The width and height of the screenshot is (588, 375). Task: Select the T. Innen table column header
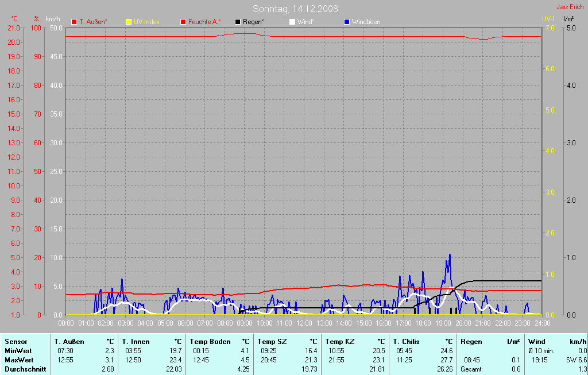[x=136, y=342]
